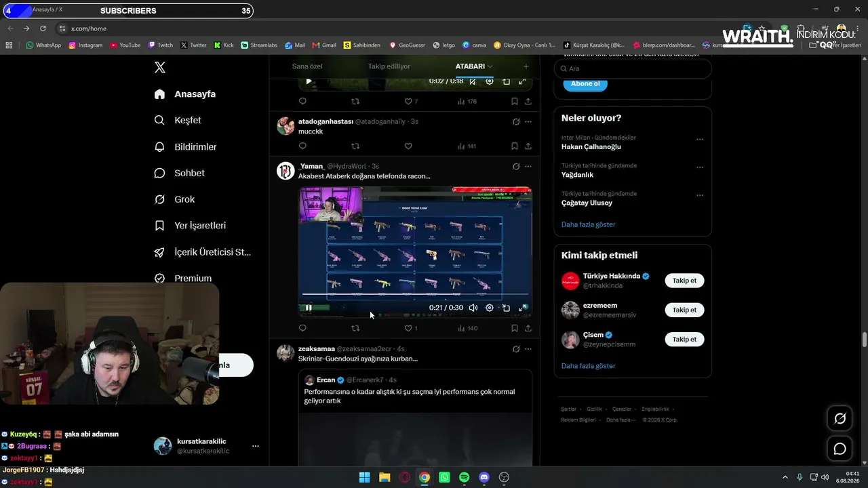Open Grok explain on _Yaman_'s post
868x488 pixels.
[516, 167]
